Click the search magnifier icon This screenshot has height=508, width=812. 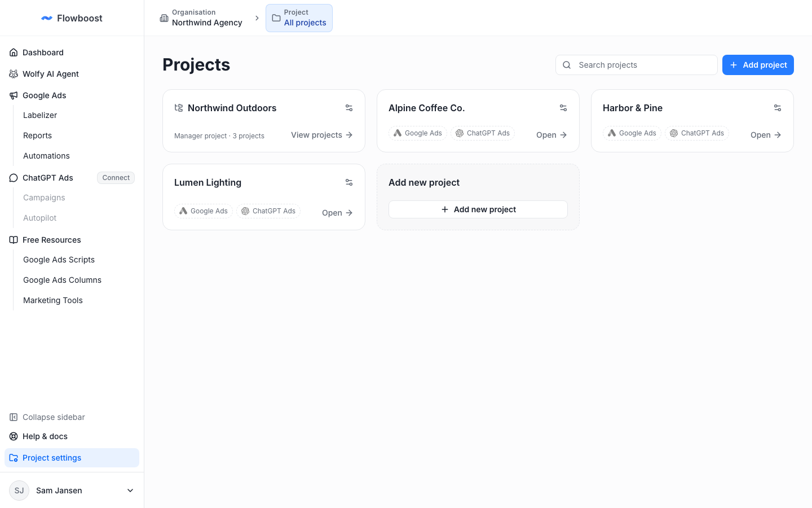coord(567,65)
